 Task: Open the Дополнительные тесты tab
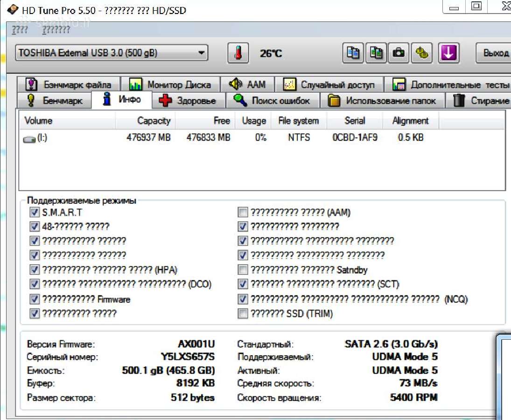pyautogui.click(x=448, y=84)
